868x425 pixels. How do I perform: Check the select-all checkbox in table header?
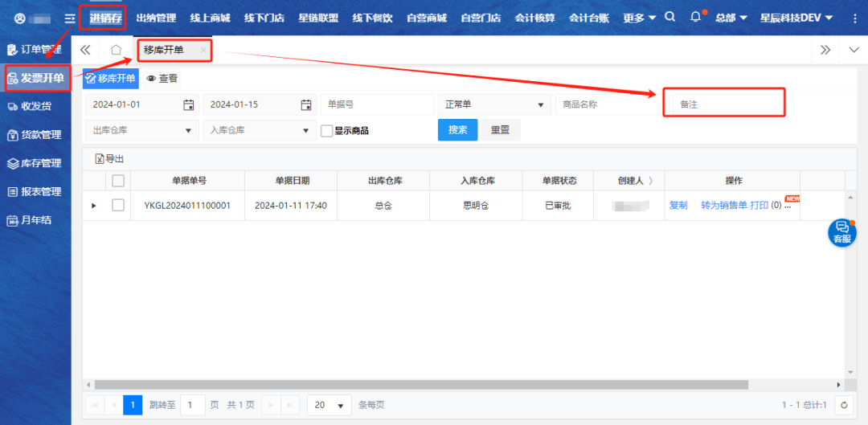(118, 181)
